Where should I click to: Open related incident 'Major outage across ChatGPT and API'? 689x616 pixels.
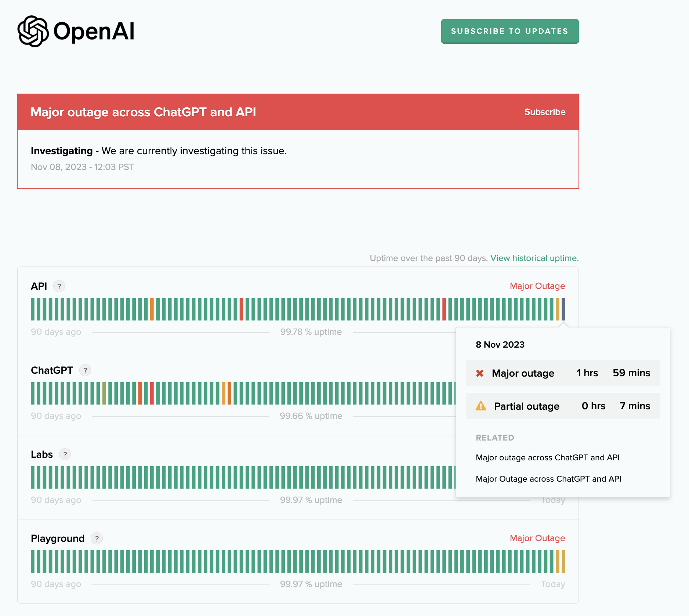tap(547, 457)
